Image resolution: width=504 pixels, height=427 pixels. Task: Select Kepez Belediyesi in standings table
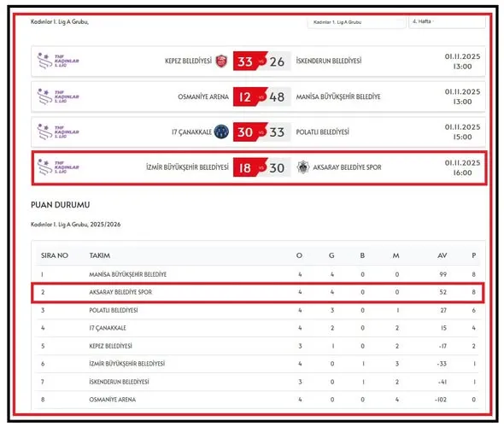(x=110, y=346)
